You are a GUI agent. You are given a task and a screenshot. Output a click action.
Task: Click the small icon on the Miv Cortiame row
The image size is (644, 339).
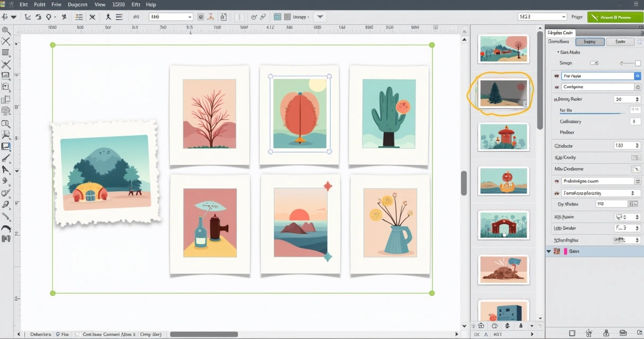(636, 169)
